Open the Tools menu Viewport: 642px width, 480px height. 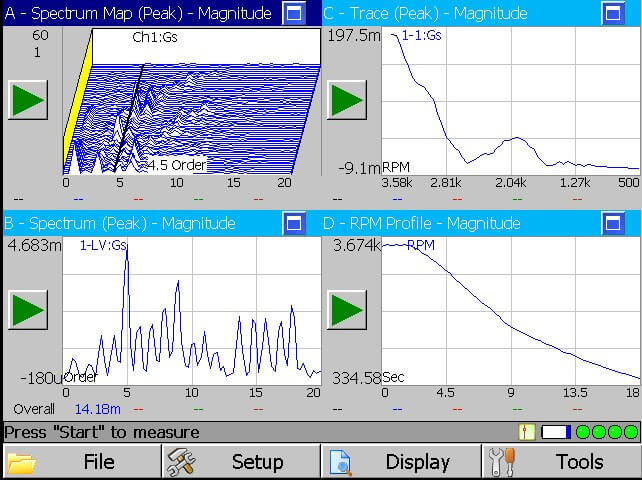click(x=562, y=462)
